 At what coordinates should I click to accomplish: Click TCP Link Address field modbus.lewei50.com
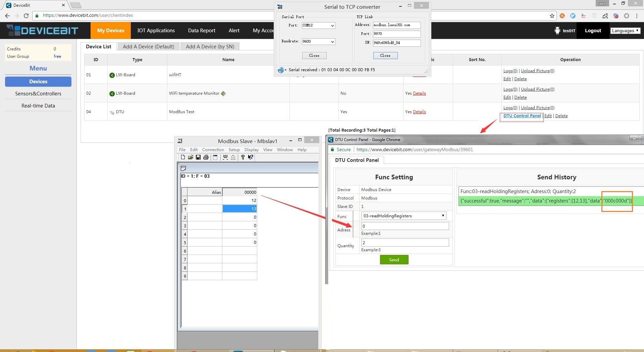coord(397,25)
